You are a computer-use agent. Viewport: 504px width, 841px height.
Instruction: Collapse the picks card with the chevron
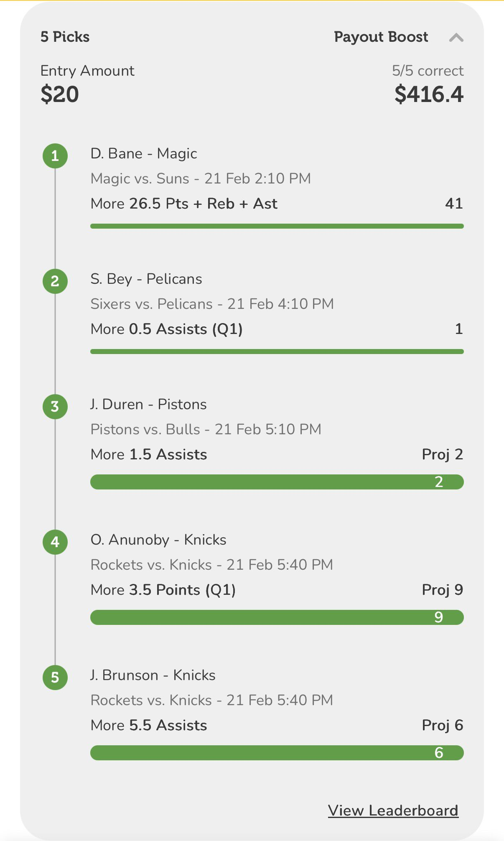point(456,38)
